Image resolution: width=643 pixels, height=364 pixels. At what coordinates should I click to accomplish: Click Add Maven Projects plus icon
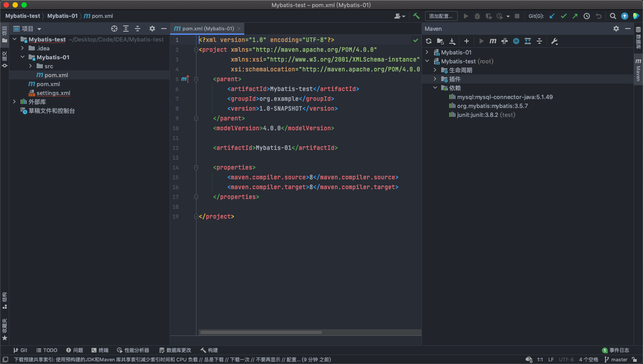click(467, 41)
